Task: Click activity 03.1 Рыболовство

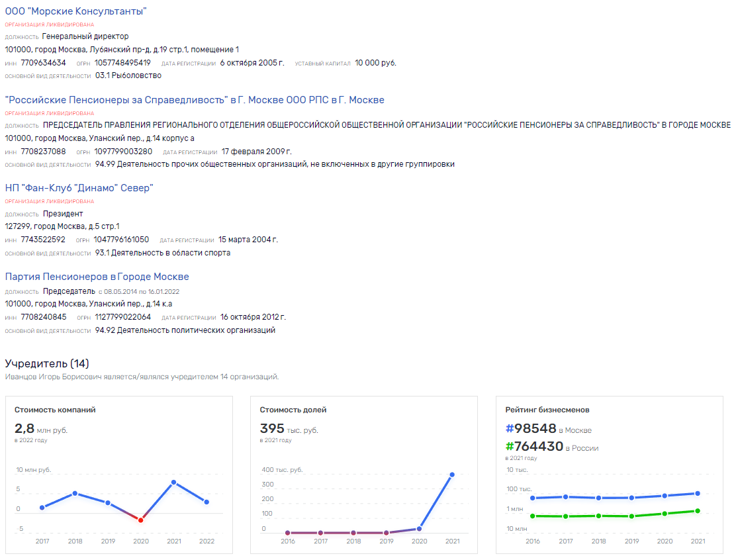Action: coord(128,75)
